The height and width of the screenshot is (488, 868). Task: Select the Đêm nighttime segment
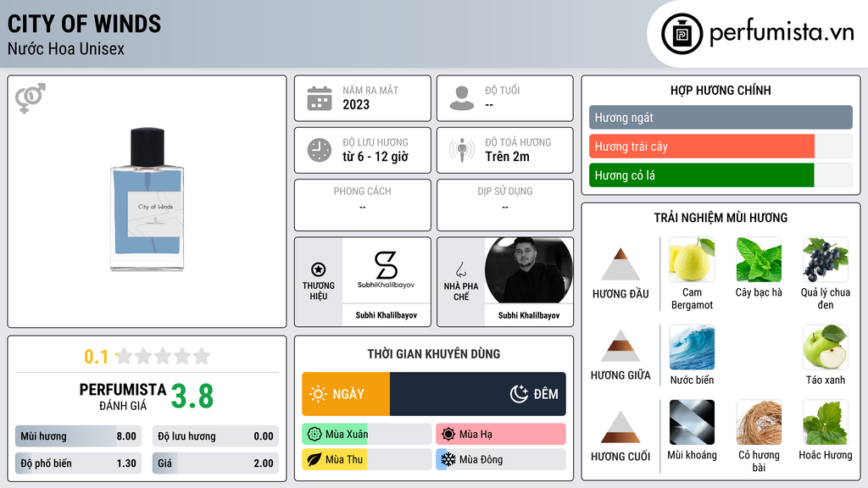pos(478,394)
